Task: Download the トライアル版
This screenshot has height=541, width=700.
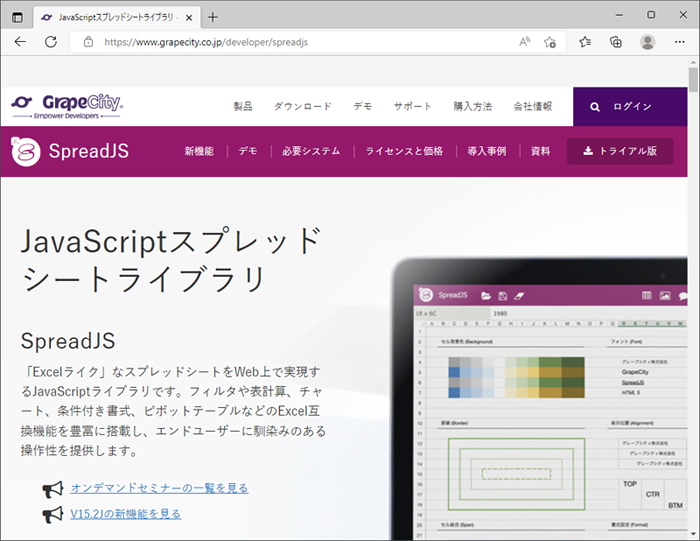Action: tap(620, 151)
